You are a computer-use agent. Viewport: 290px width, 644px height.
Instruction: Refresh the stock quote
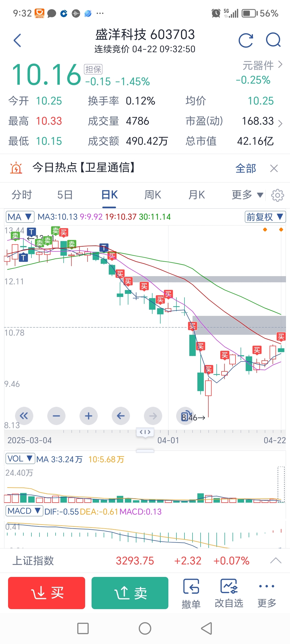(246, 41)
